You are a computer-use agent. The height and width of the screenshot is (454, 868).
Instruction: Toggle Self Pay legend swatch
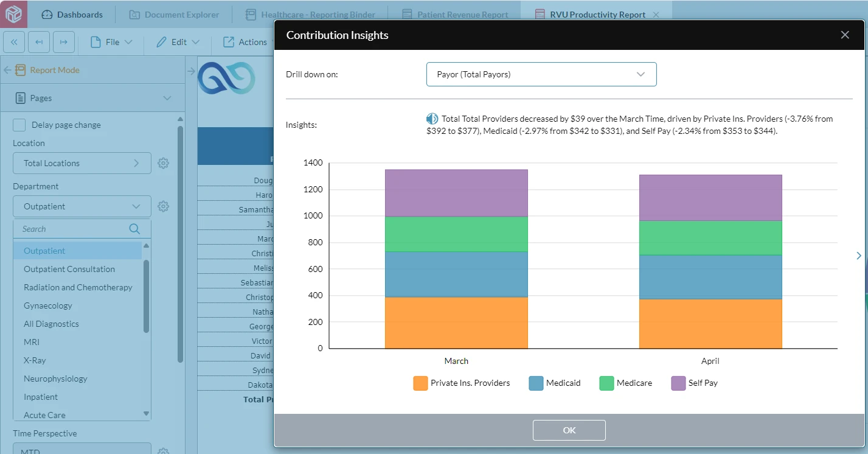point(678,383)
